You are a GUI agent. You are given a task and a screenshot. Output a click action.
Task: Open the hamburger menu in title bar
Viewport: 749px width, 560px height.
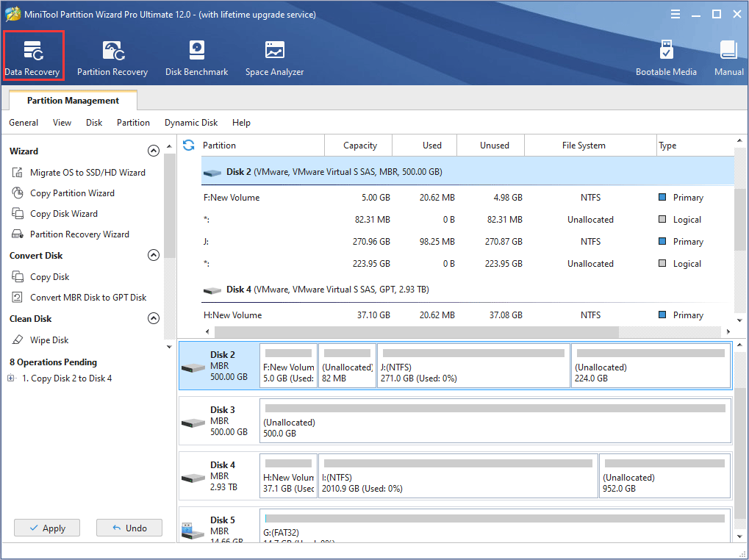pos(675,15)
